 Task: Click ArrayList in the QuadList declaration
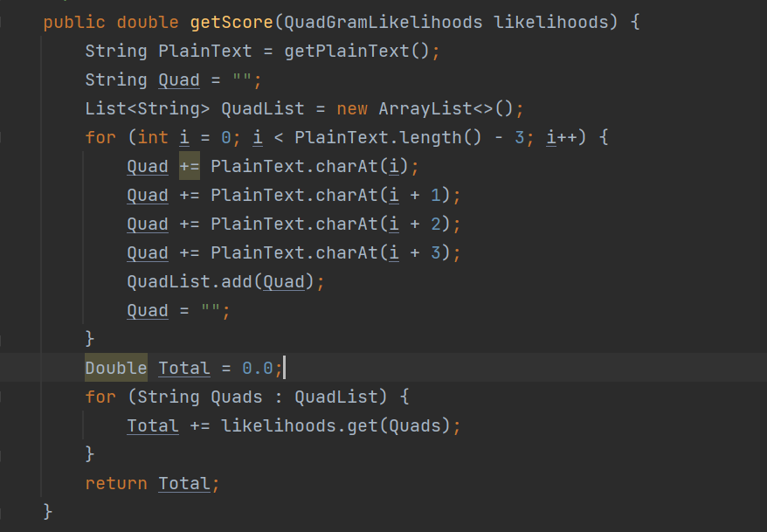[x=425, y=108]
